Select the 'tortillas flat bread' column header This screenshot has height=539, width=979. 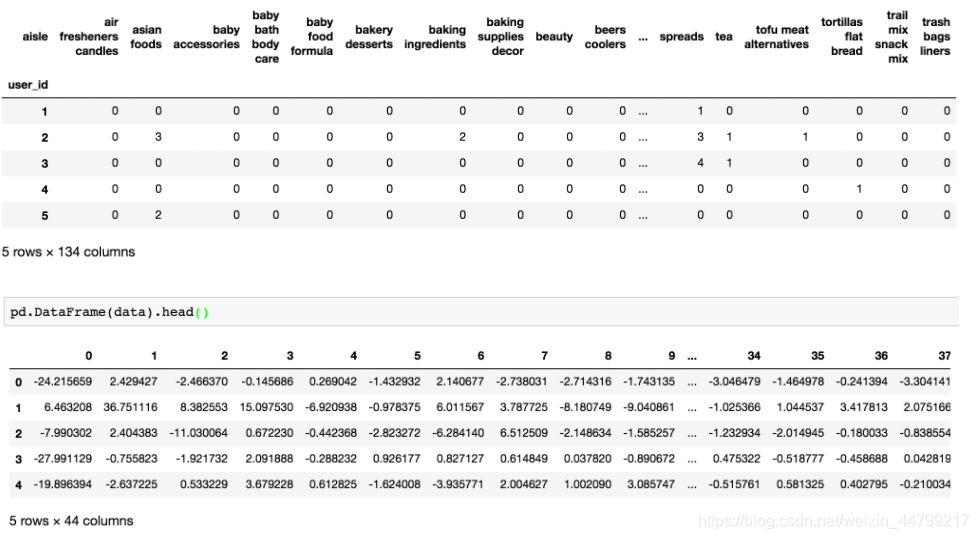(x=842, y=37)
